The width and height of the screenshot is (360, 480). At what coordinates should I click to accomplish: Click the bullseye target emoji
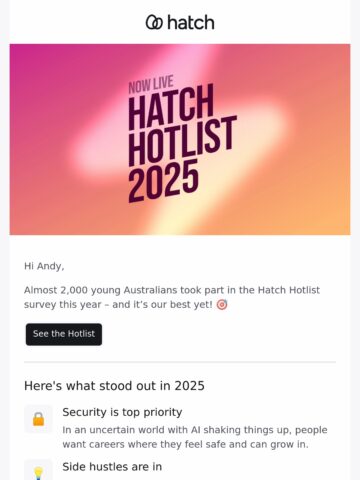pyautogui.click(x=222, y=305)
